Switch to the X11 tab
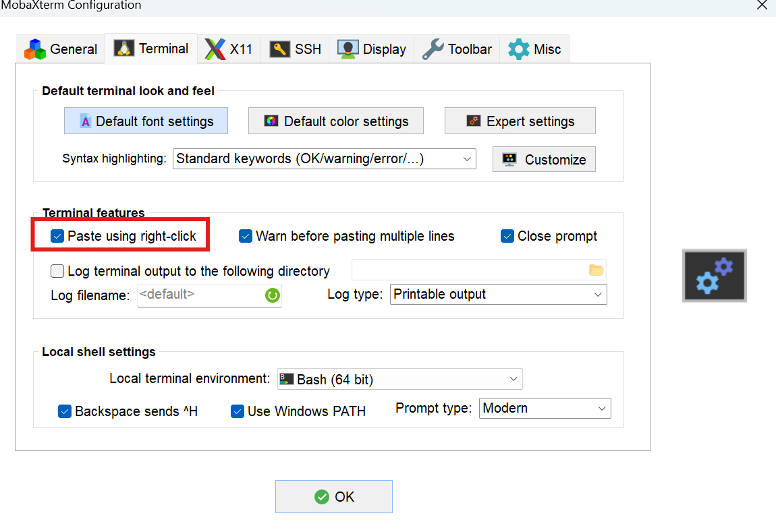 coord(229,49)
